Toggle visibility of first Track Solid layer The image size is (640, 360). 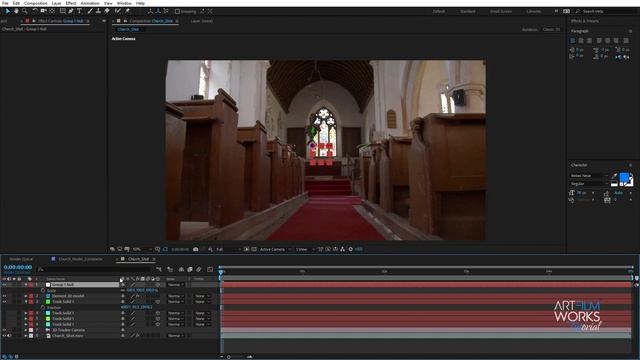point(4,302)
